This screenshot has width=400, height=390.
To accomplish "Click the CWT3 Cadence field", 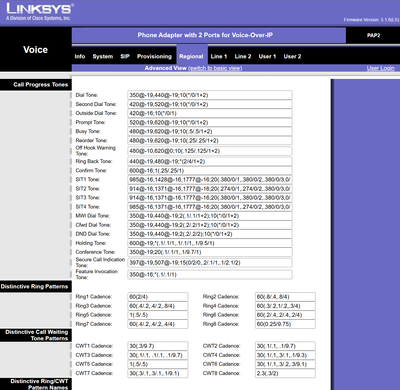I will pyautogui.click(x=158, y=355).
